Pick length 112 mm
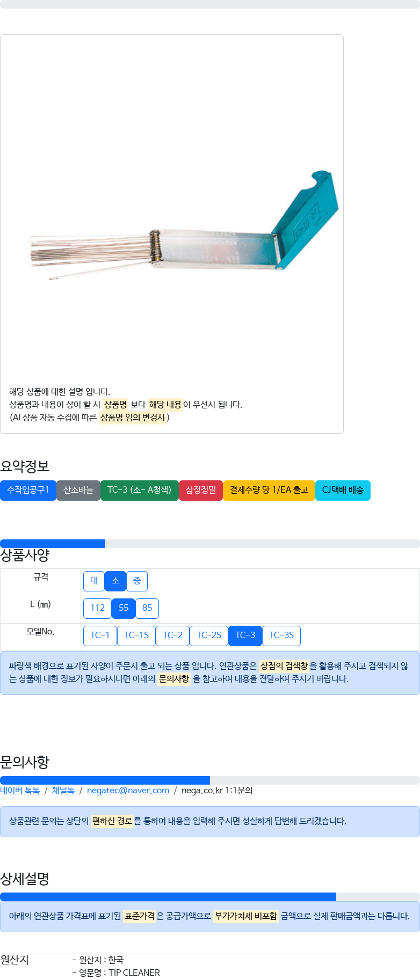This screenshot has height=980, width=420. [97, 608]
